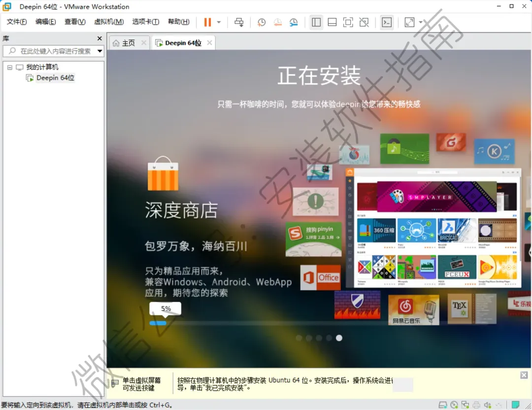
Task: Select the fourth slideshow page dot
Action: point(329,338)
